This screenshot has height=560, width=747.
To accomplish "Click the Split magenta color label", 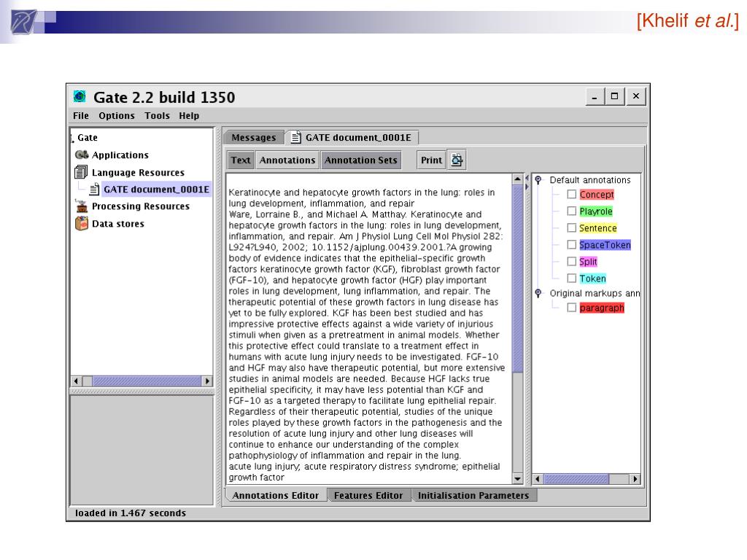I will pos(589,262).
